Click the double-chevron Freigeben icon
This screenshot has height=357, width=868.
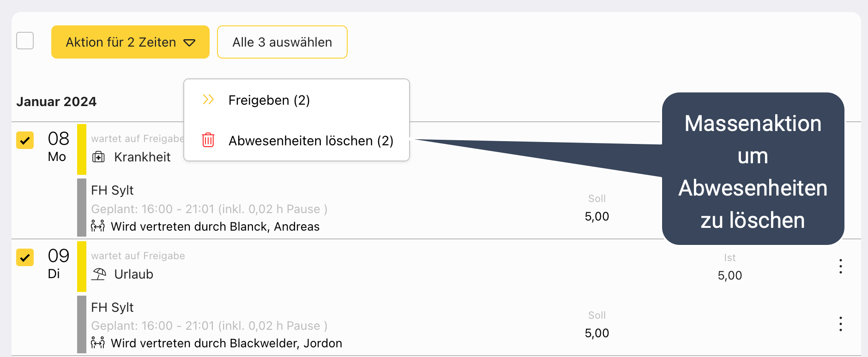208,100
